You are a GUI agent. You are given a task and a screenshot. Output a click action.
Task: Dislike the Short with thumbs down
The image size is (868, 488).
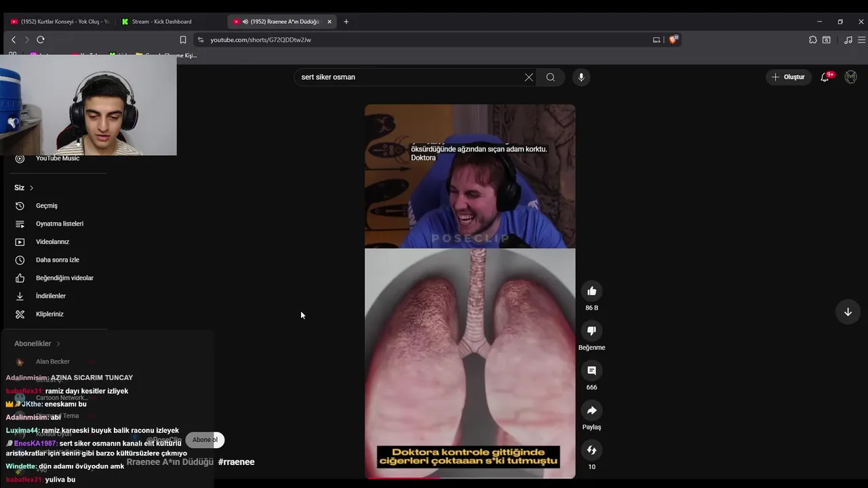click(592, 331)
